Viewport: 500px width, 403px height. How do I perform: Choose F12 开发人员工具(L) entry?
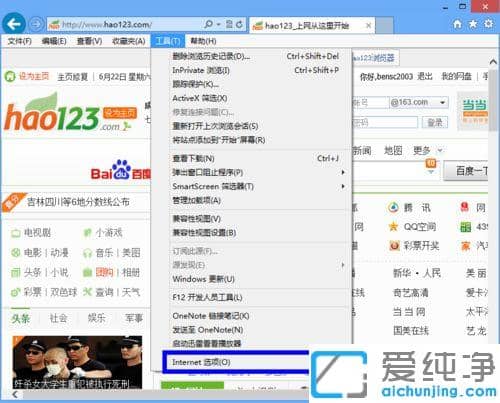pyautogui.click(x=256, y=297)
